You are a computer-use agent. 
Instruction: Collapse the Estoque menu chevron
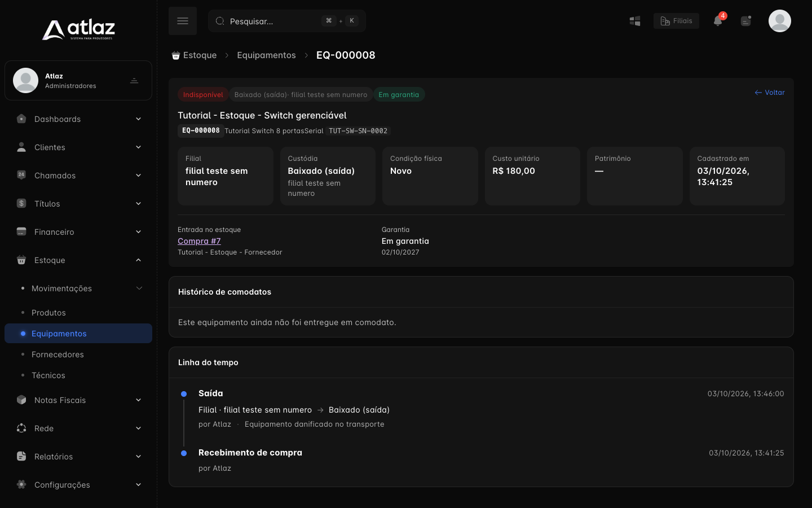[138, 260]
